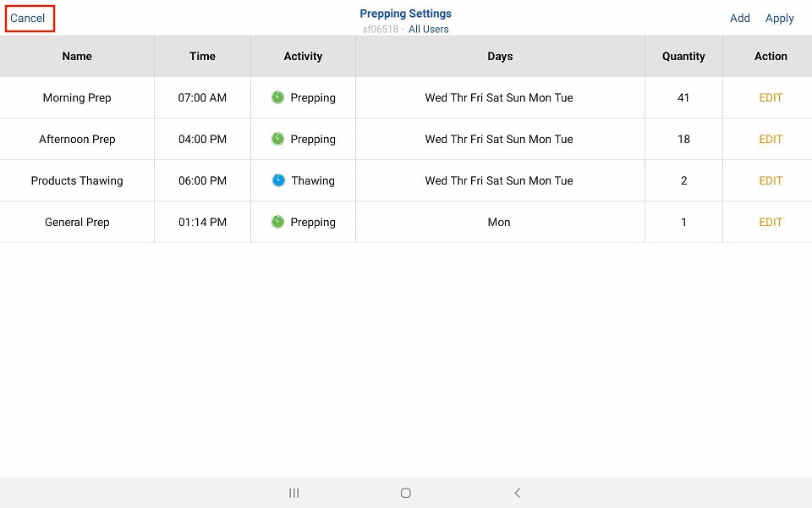Click green clock icon in Afternoon Prep row
Image resolution: width=812 pixels, height=508 pixels.
(x=277, y=139)
